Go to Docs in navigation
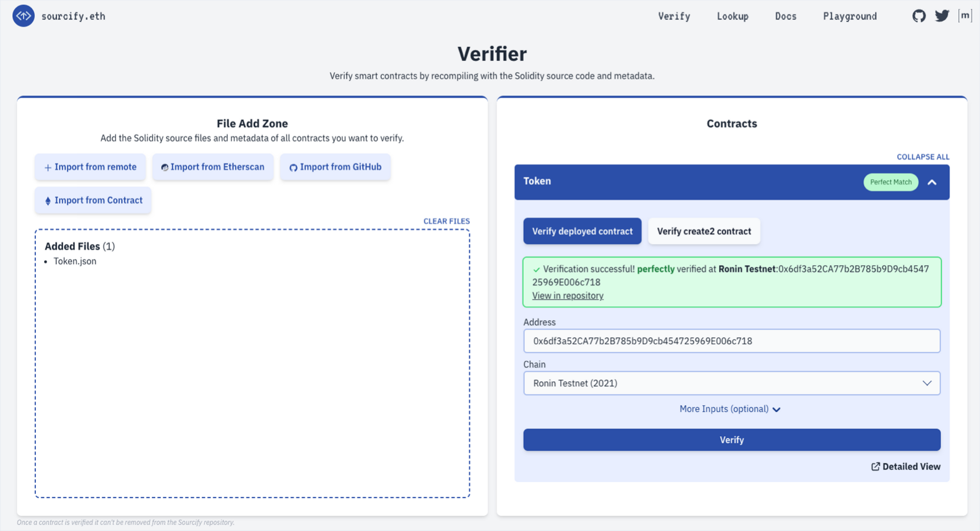 (785, 16)
